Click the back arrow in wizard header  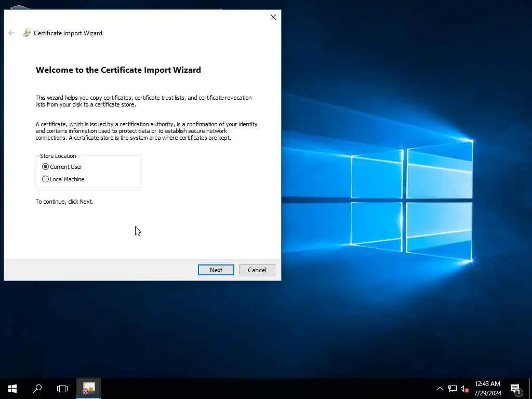(11, 33)
